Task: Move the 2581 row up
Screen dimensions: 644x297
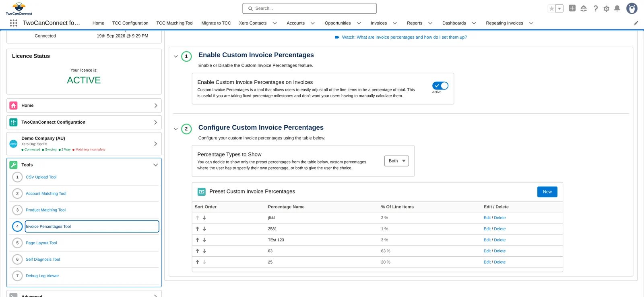Action: pos(197,229)
